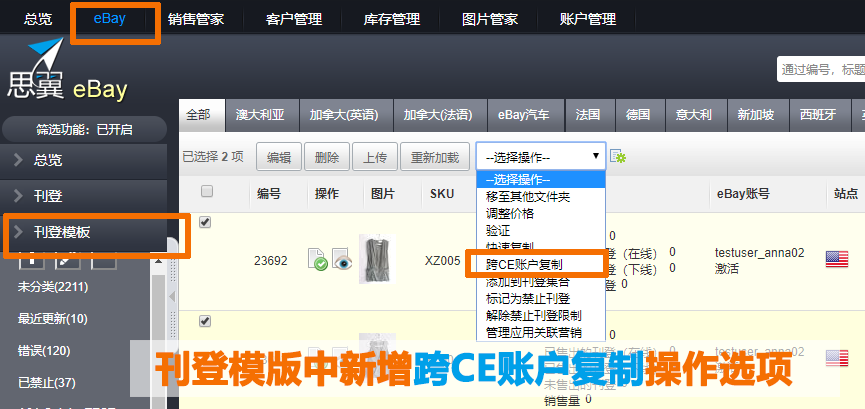Open the 错误(120) folder
865x409 pixels.
click(44, 350)
